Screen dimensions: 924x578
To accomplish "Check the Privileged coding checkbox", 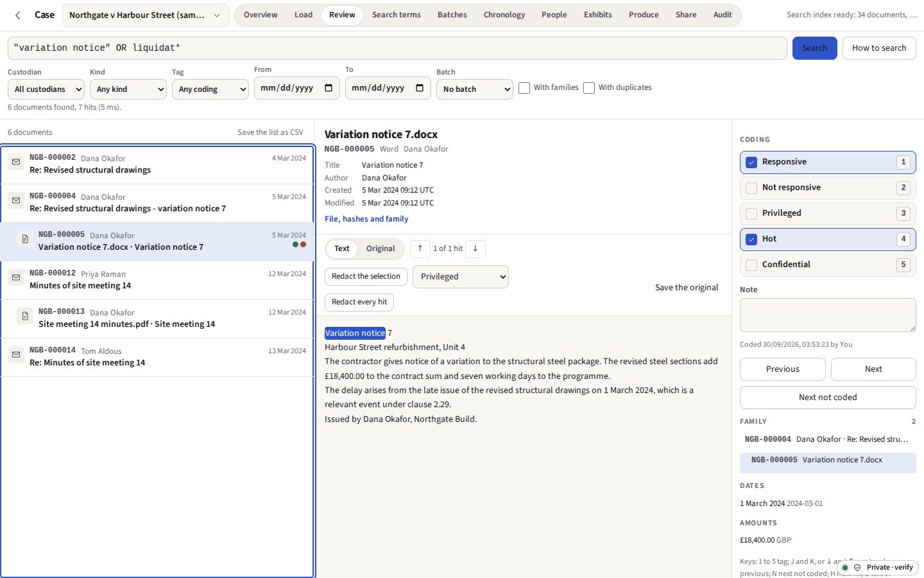I will (x=751, y=214).
